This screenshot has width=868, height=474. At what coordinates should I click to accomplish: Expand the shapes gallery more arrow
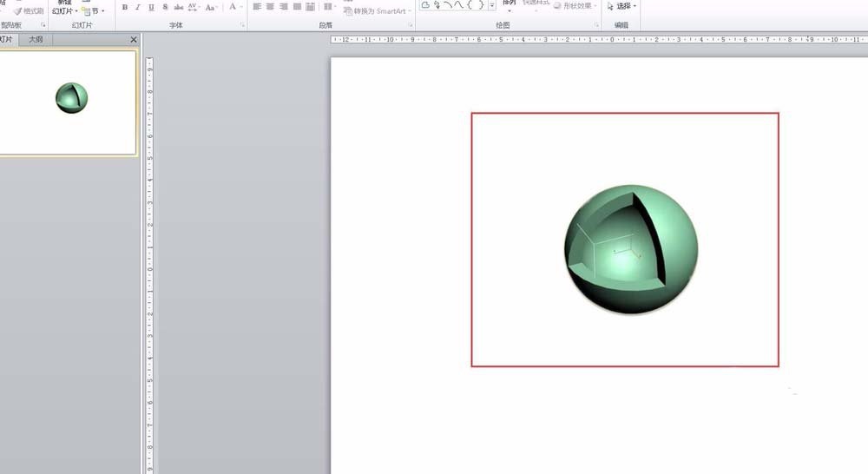coord(492,6)
